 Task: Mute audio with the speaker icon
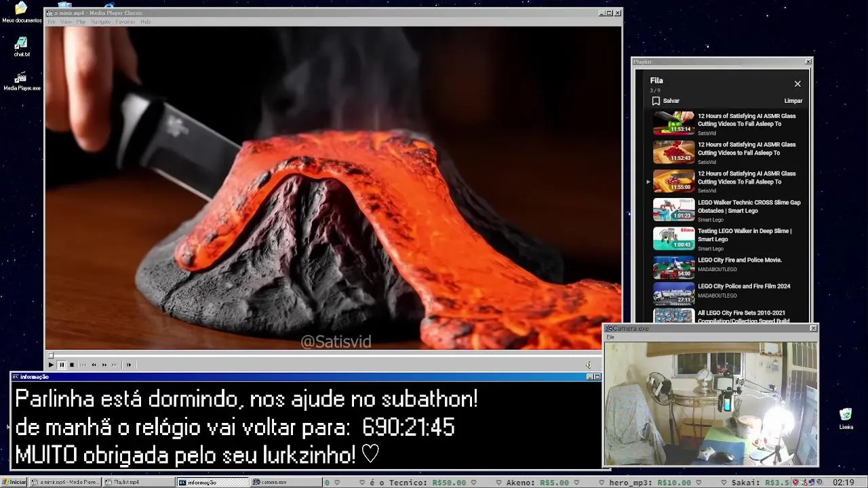pos(588,365)
